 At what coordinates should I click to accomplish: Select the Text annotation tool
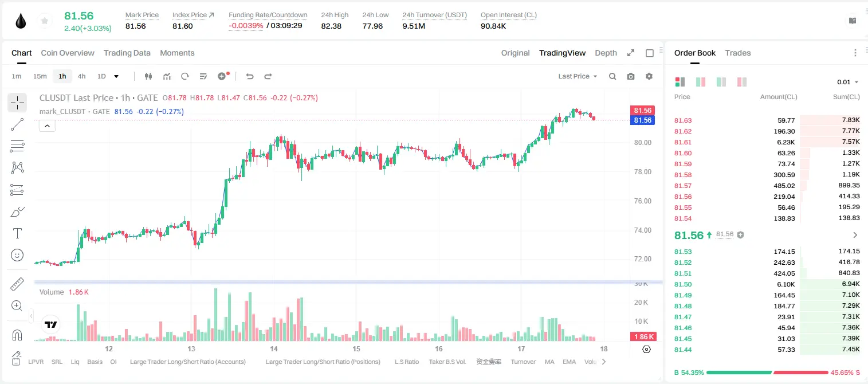coord(17,233)
